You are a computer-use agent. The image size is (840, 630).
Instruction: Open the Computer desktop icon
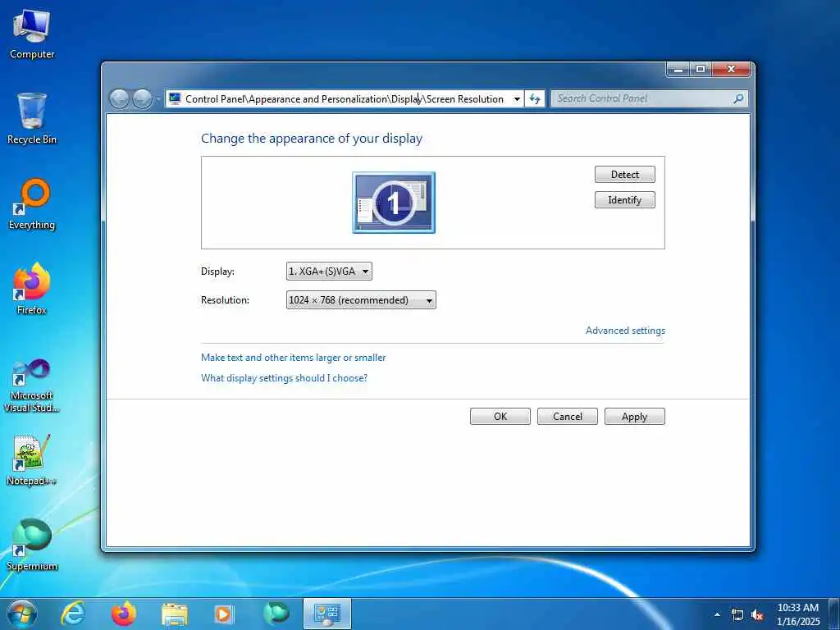(32, 34)
